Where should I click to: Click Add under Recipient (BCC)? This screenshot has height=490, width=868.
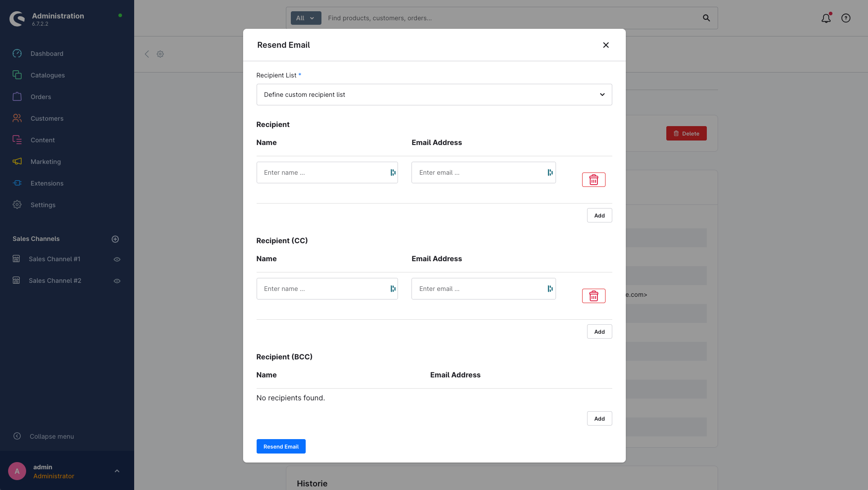(599, 418)
